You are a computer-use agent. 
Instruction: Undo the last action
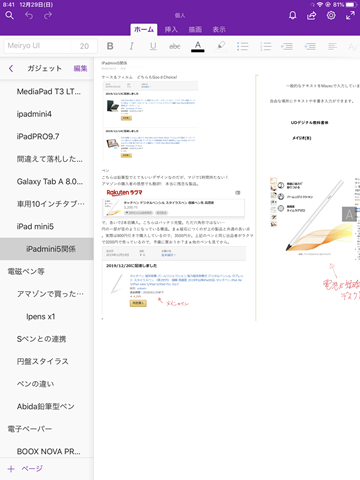point(29,15)
